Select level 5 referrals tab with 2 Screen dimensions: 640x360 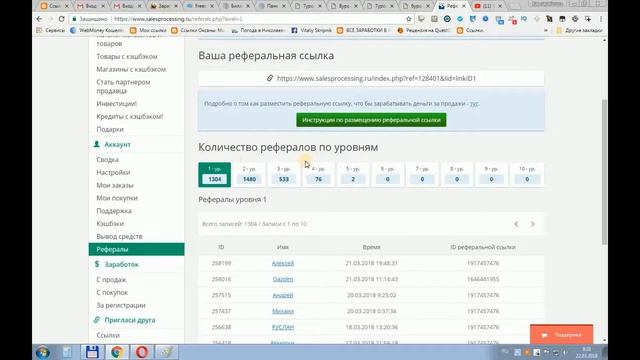pos(353,175)
